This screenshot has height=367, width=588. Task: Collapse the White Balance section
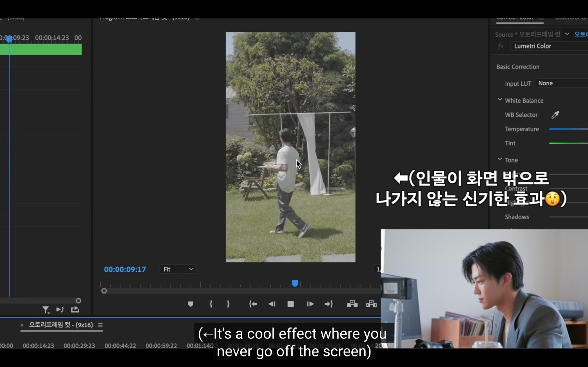500,100
